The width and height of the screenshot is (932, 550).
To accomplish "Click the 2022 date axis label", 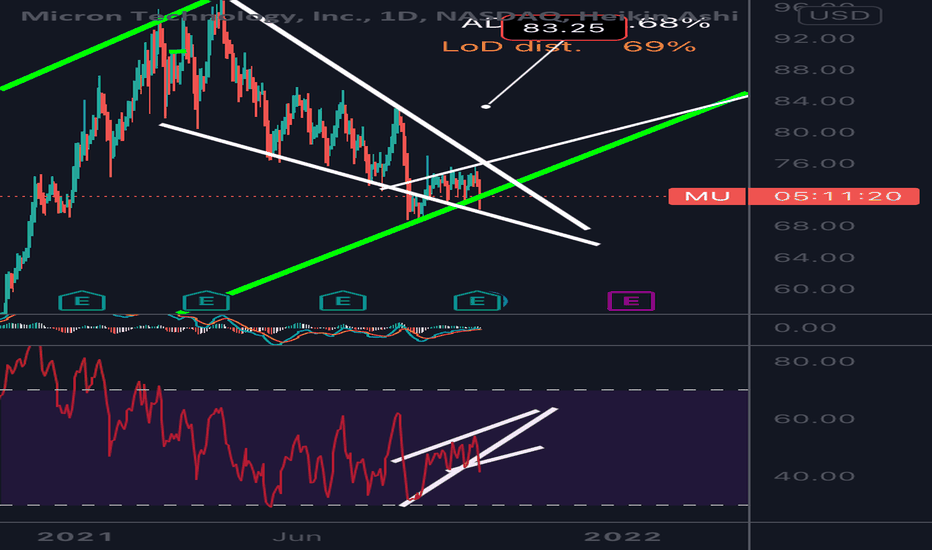I will [622, 537].
